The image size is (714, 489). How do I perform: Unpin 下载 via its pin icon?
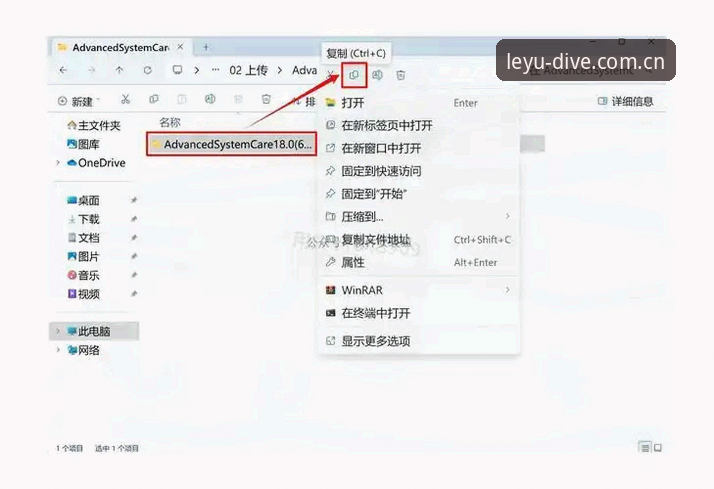pyautogui.click(x=134, y=219)
